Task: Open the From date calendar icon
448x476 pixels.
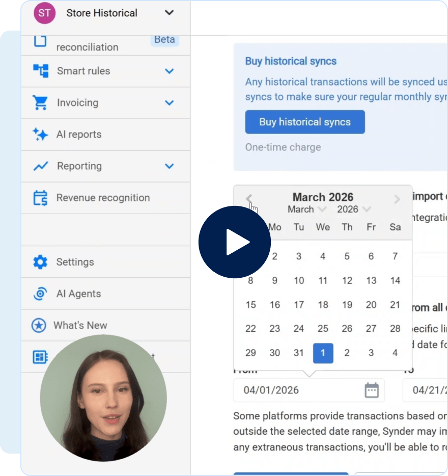Action: (x=371, y=390)
